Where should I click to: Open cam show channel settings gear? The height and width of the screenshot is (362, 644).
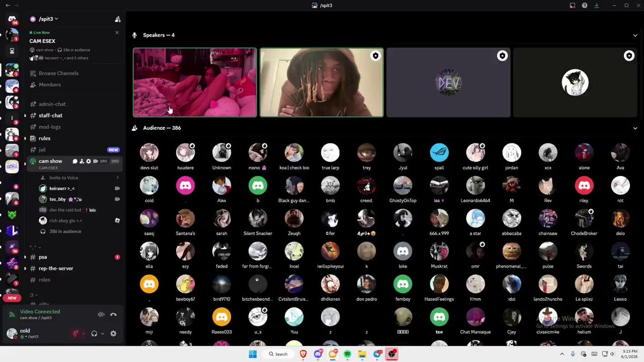pyautogui.click(x=89, y=161)
